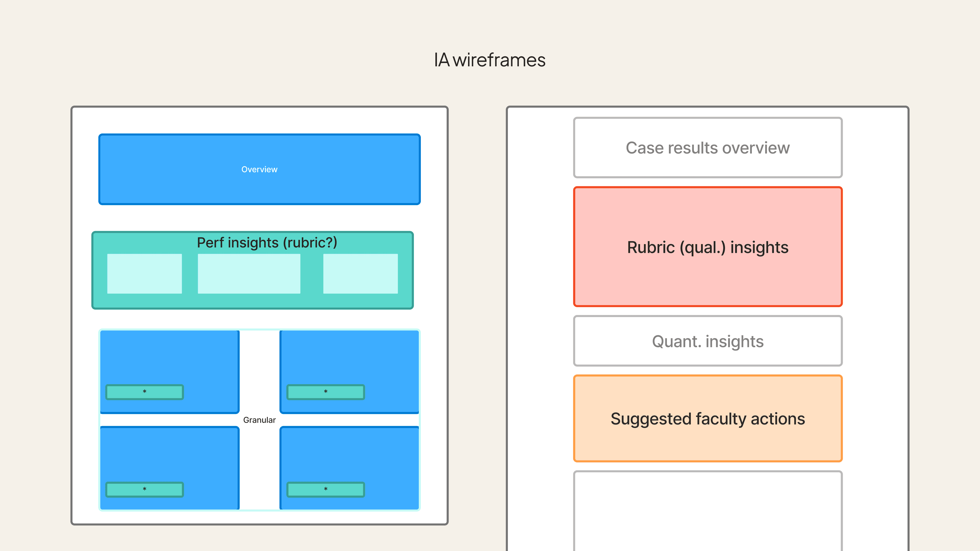
Task: Click the 'Perf insights (rubric?)' heading
Action: point(267,243)
